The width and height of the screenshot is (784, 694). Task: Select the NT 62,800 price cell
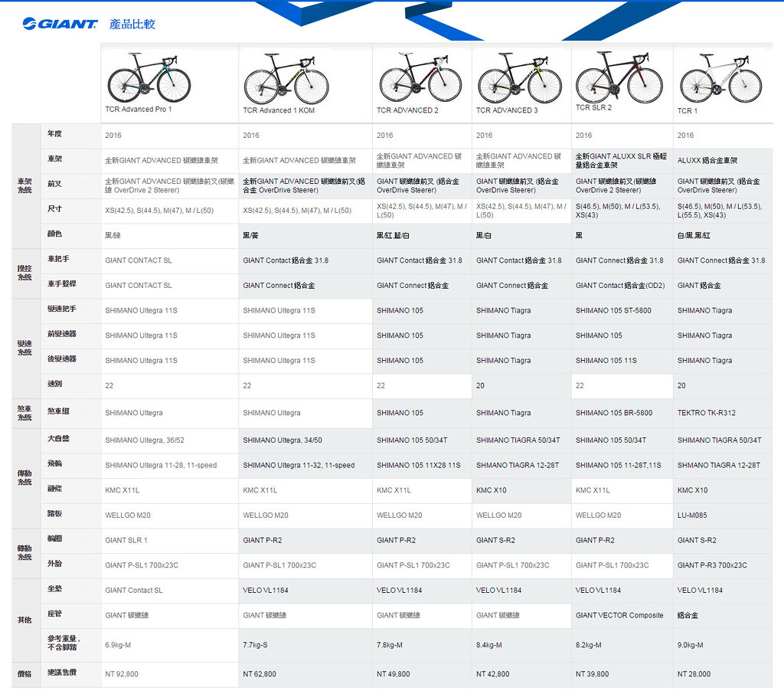pos(305,674)
